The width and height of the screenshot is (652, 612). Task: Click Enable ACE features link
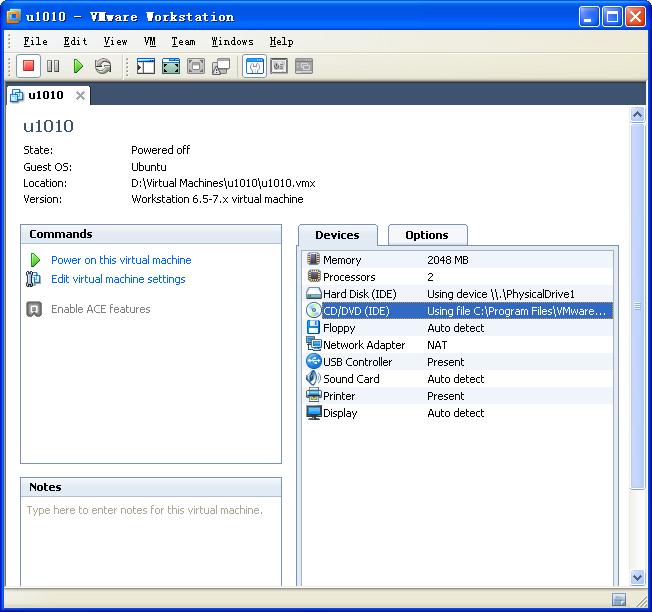tap(101, 309)
